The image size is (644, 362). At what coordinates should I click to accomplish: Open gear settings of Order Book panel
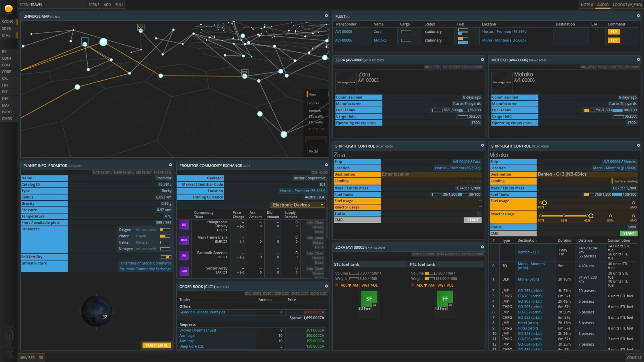click(326, 286)
